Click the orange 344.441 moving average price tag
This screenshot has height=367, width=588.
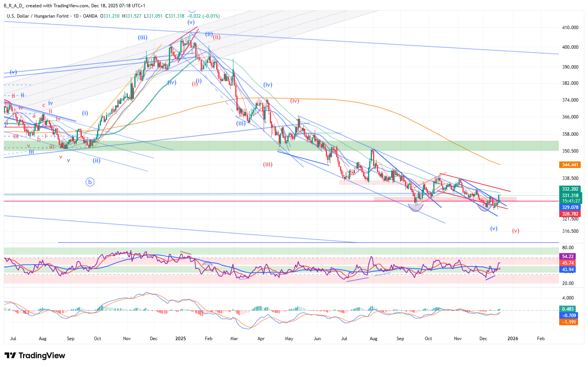pos(570,165)
